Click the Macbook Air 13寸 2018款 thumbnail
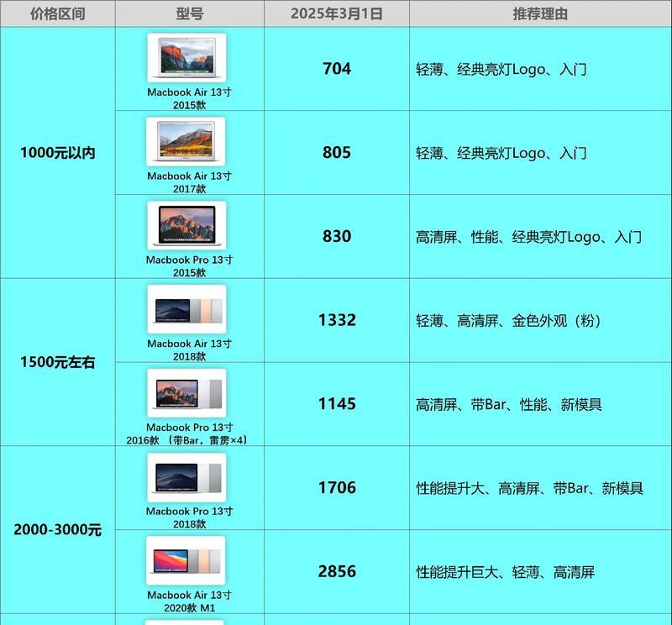 click(x=186, y=309)
